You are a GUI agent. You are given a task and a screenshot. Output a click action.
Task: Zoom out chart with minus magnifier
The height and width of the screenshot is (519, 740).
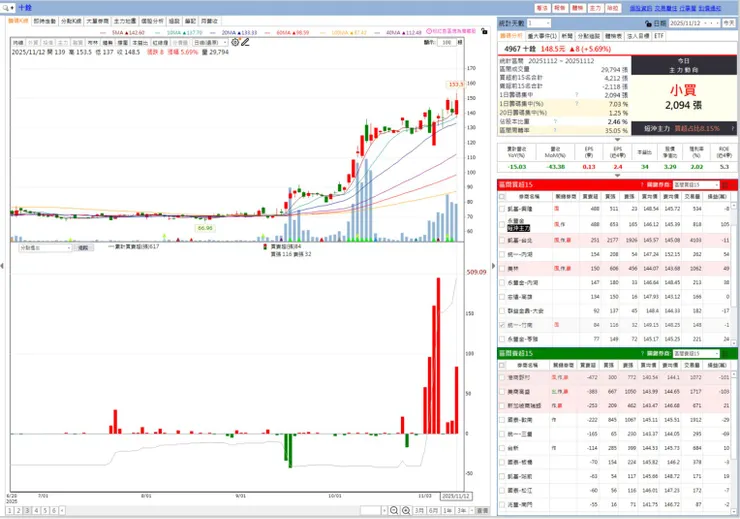[x=394, y=511]
